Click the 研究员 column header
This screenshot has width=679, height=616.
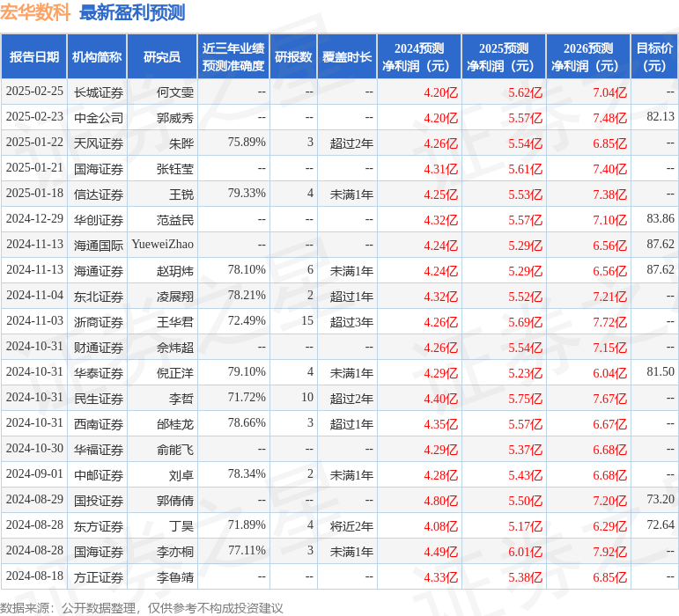click(162, 57)
